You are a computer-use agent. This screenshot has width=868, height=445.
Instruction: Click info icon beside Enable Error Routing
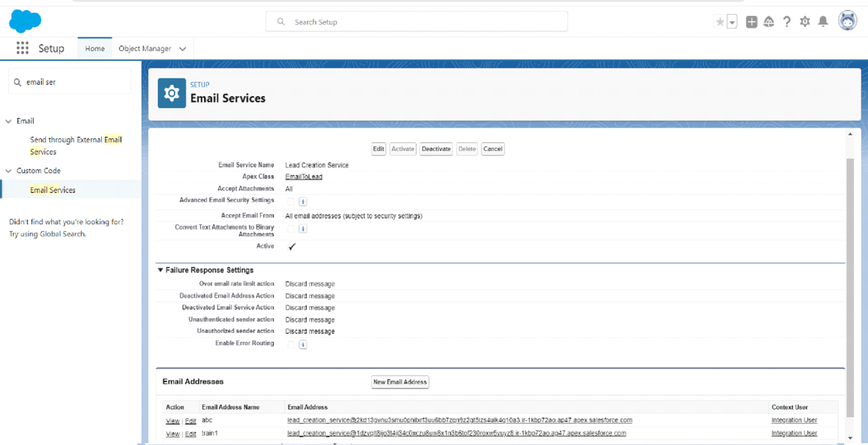point(303,344)
